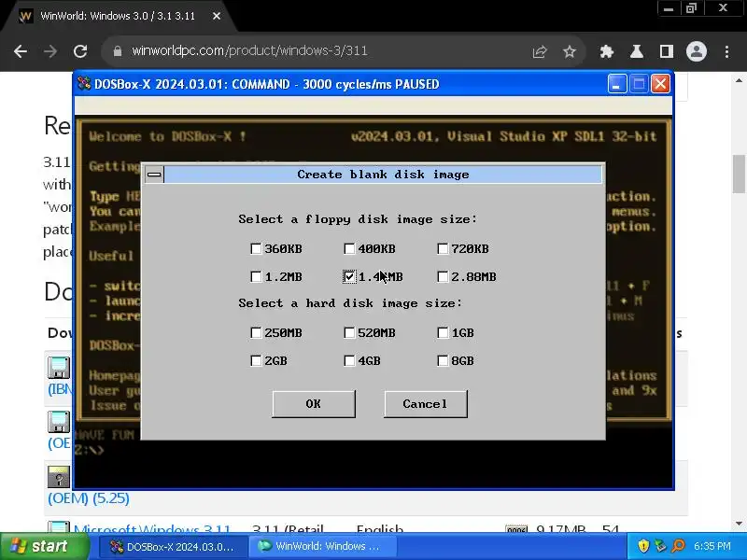
Task: Restore down the Chrome browser window
Action: 691,8
